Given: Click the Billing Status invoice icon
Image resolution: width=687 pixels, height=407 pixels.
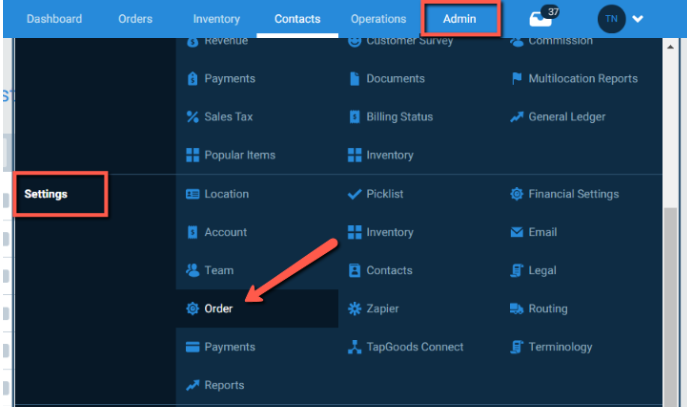Looking at the screenshot, I should (x=354, y=117).
